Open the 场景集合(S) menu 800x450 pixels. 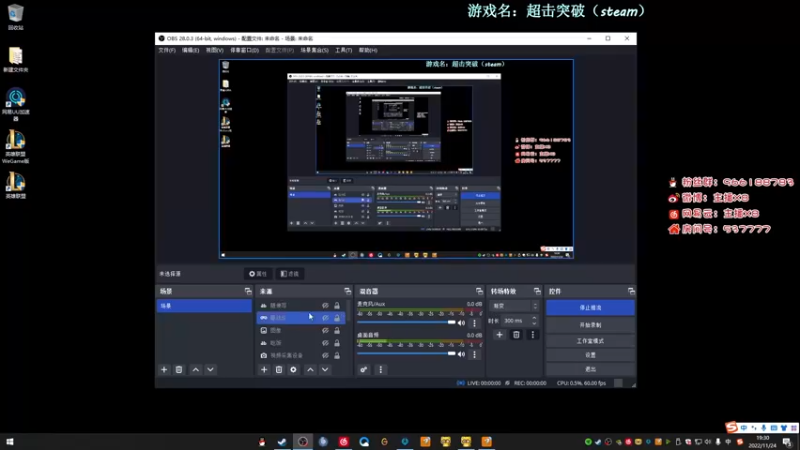click(x=314, y=50)
